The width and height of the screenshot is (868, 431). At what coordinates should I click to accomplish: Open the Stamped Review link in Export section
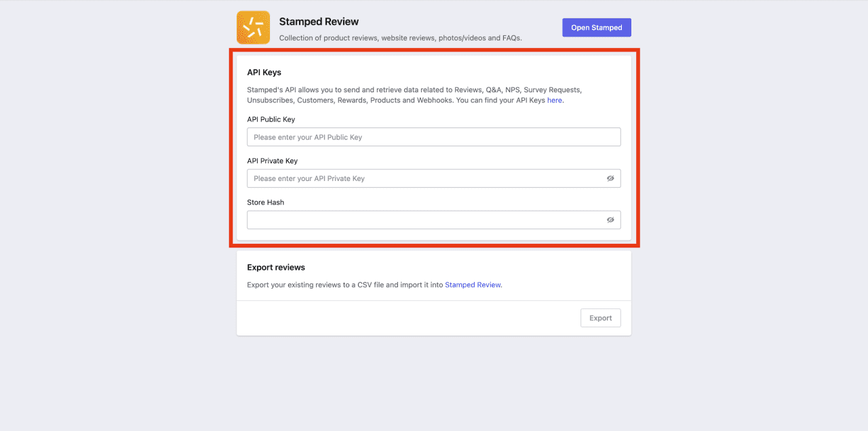[473, 285]
